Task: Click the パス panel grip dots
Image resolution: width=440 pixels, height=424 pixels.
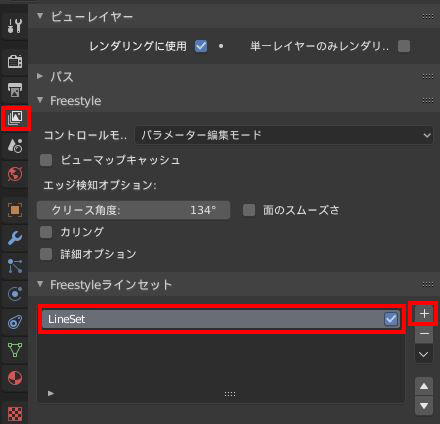Action: 428,77
